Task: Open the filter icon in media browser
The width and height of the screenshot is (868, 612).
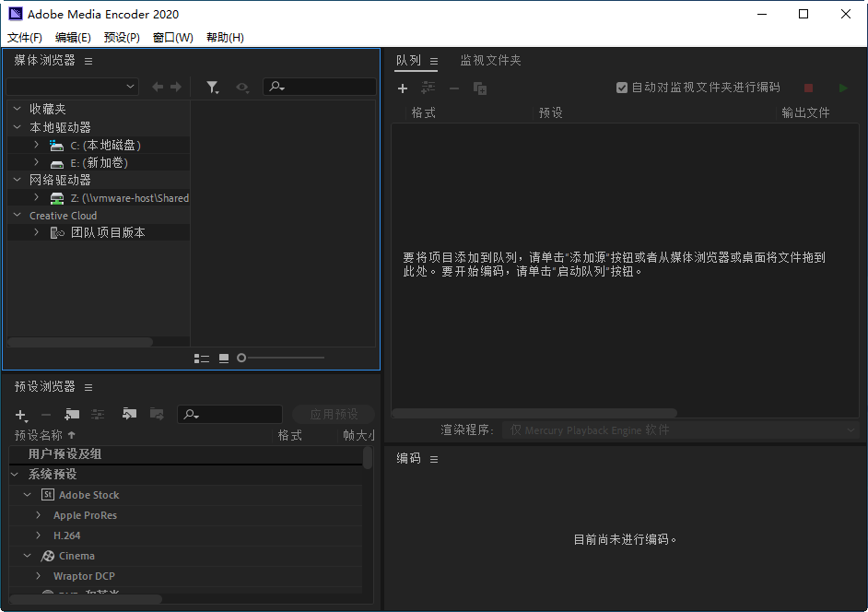Action: [x=213, y=87]
